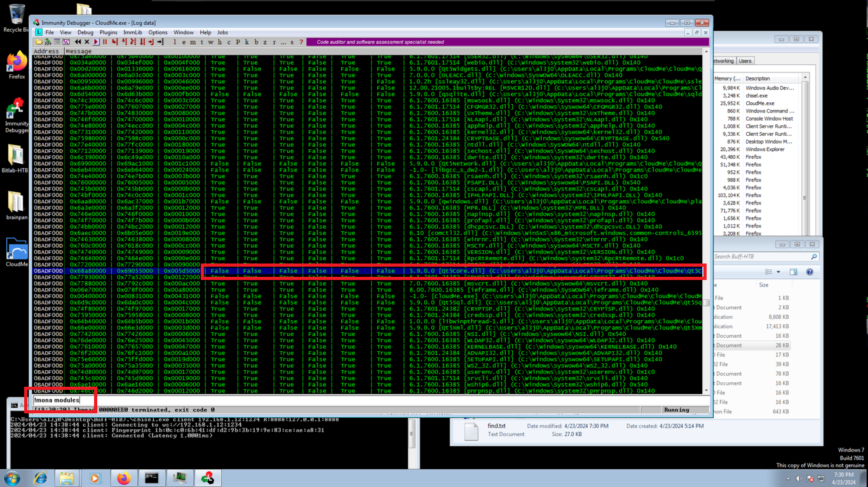868x487 pixels.
Task: Click Immunity Debugger taskbar icon
Action: (207, 478)
